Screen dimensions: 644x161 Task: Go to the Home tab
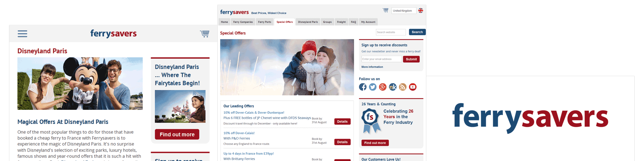224,22
